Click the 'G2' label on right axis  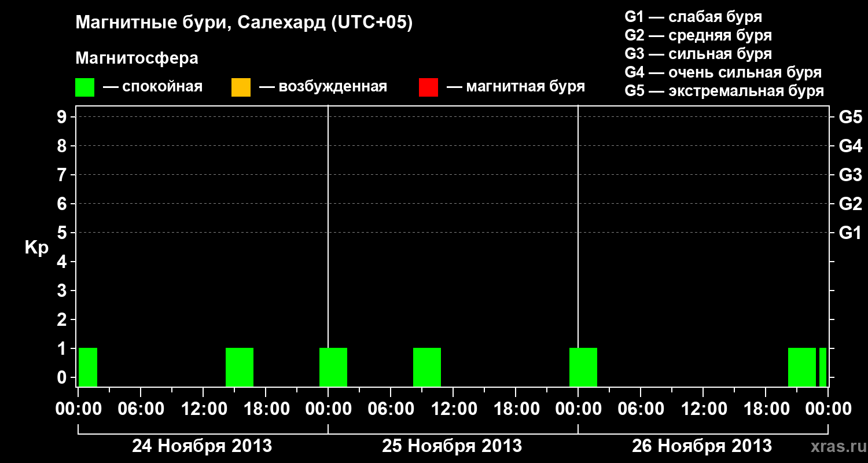pyautogui.click(x=851, y=204)
